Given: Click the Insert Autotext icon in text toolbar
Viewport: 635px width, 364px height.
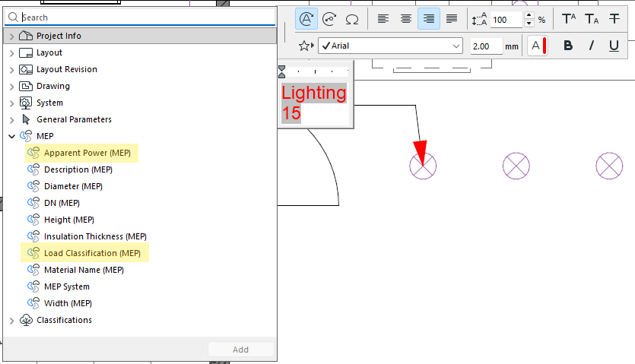Looking at the screenshot, I should click(306, 19).
